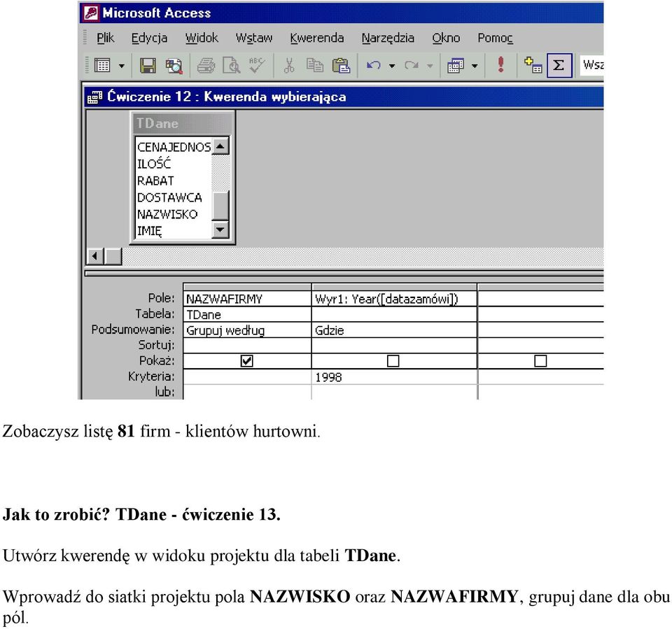Select IMIĘ field in TDane list
The height and width of the screenshot is (629, 672).
(x=174, y=231)
